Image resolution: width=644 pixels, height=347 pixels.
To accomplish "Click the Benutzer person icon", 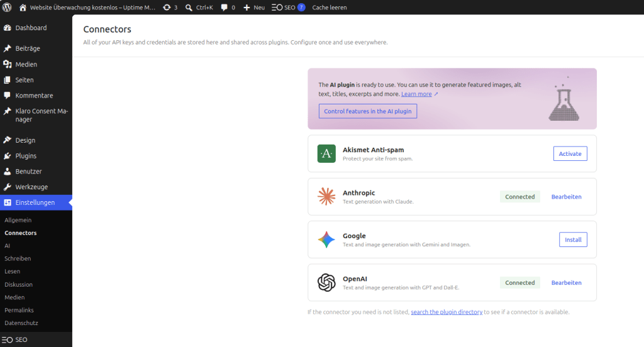I will click(x=7, y=171).
